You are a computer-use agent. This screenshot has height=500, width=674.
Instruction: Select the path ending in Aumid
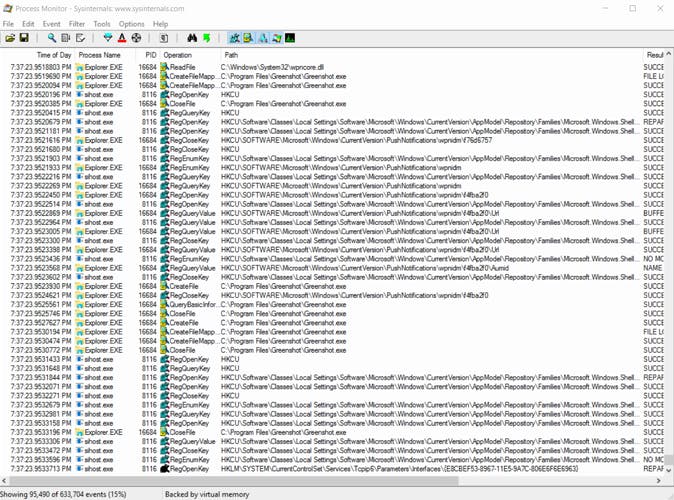[x=365, y=268]
